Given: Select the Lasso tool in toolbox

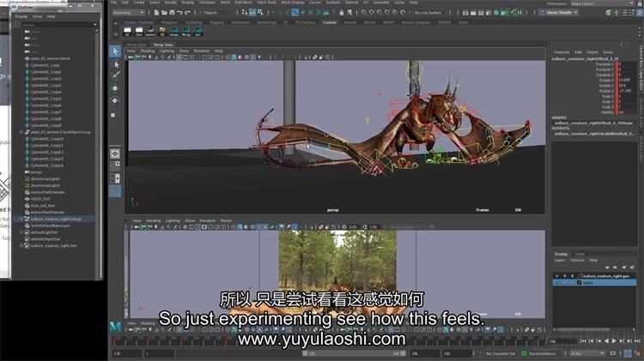Looking at the screenshot, I should [115, 64].
